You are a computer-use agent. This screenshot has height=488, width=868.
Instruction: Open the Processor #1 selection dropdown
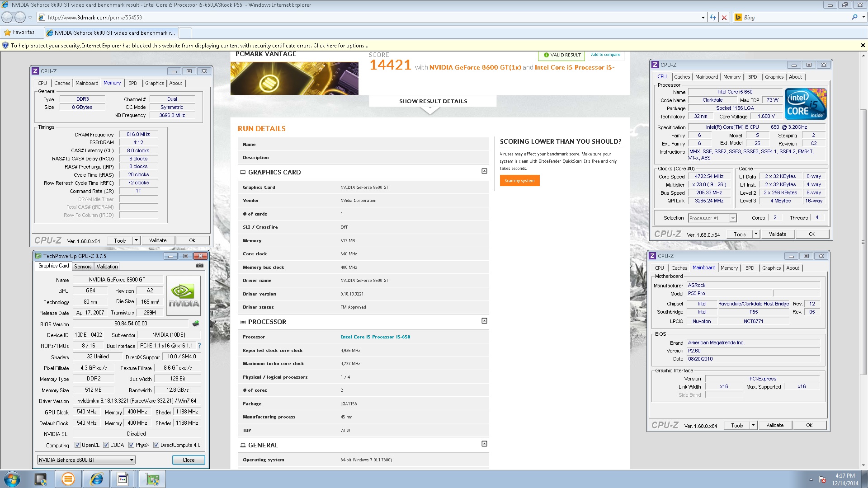click(x=712, y=218)
